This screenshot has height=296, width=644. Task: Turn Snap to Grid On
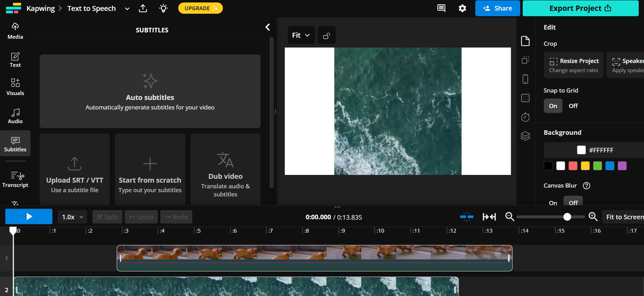pos(553,106)
